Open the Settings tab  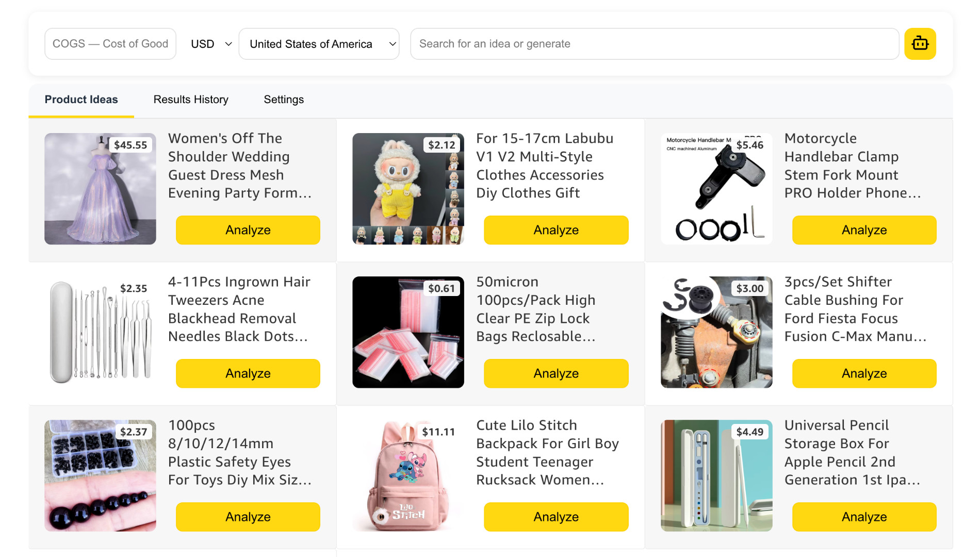point(283,100)
